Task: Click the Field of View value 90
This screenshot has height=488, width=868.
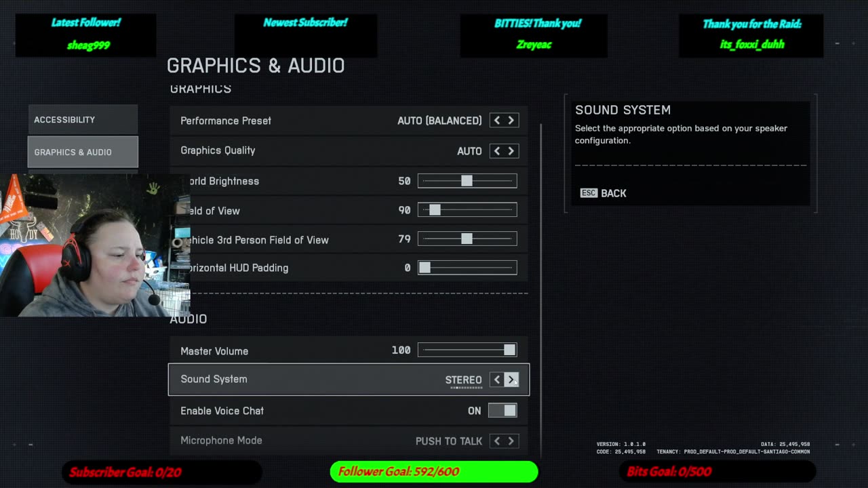Action: coord(404,210)
